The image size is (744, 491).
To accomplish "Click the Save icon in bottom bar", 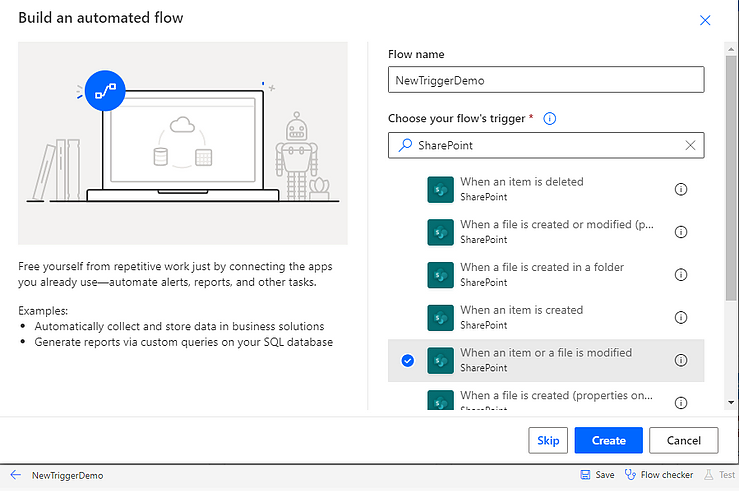I will point(586,475).
